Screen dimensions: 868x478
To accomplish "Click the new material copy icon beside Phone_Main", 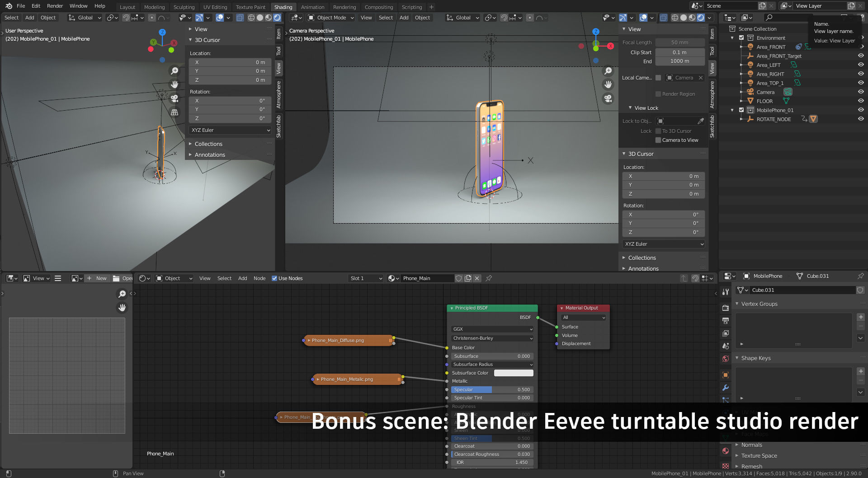I will tap(468, 278).
